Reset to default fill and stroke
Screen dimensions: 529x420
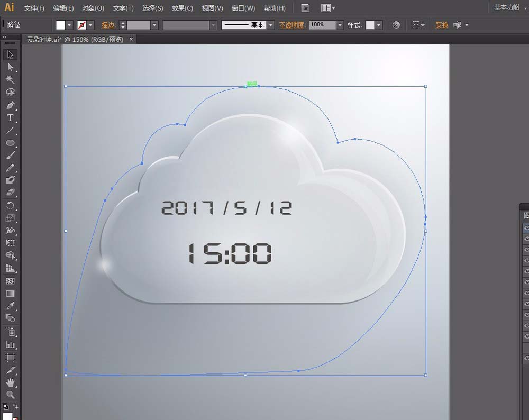click(x=5, y=406)
